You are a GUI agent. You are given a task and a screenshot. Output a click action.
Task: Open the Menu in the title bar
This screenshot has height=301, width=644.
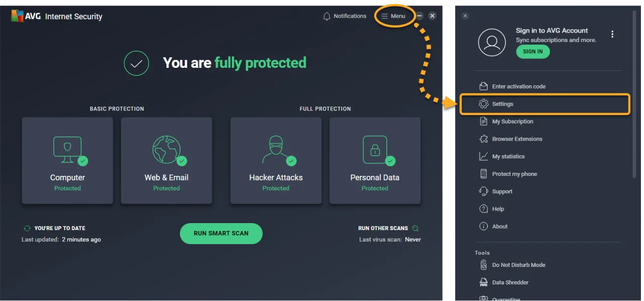coord(394,16)
